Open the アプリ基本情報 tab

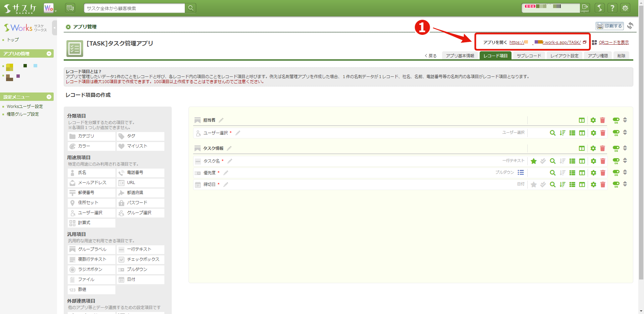[x=460, y=55]
